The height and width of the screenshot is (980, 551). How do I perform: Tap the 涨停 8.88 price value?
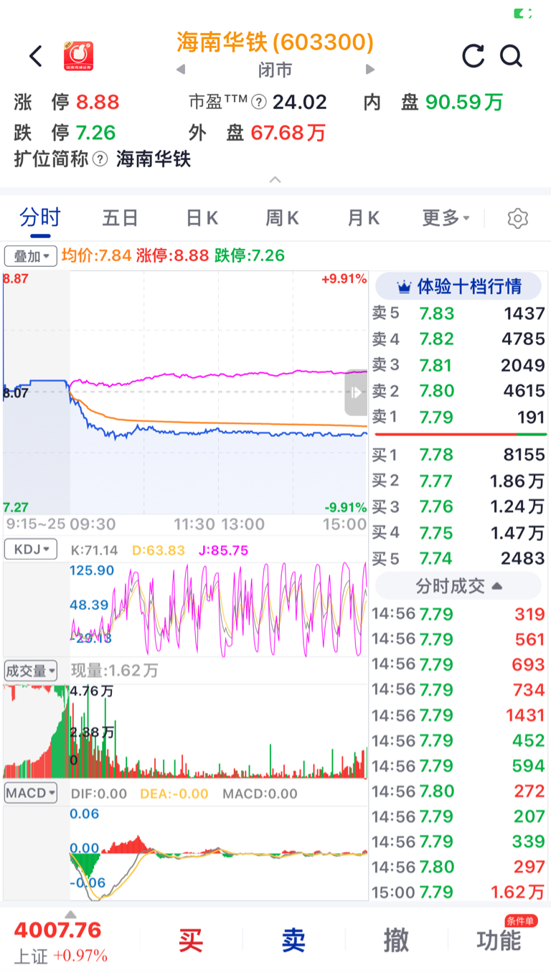point(98,103)
